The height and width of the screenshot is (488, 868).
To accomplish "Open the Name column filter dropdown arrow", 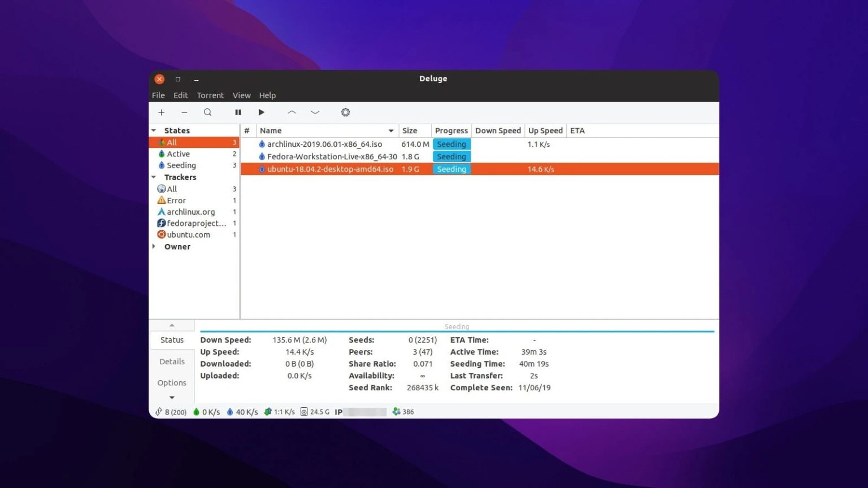I will click(x=391, y=130).
